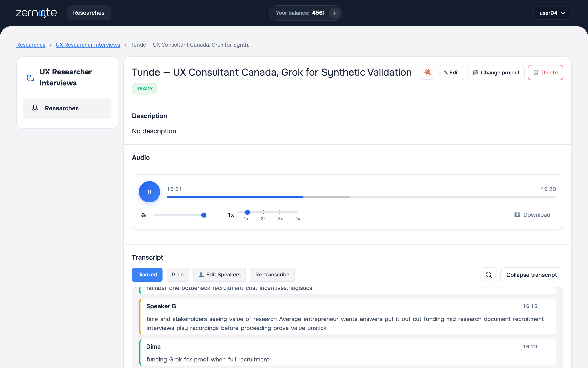Go to Researches breadcrumb link
588x368 pixels.
pyautogui.click(x=31, y=45)
